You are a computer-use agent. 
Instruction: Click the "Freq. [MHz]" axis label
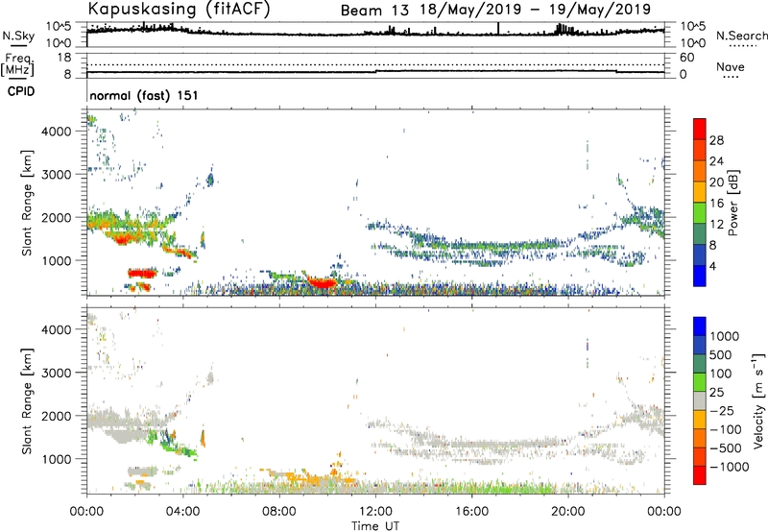coord(17,65)
